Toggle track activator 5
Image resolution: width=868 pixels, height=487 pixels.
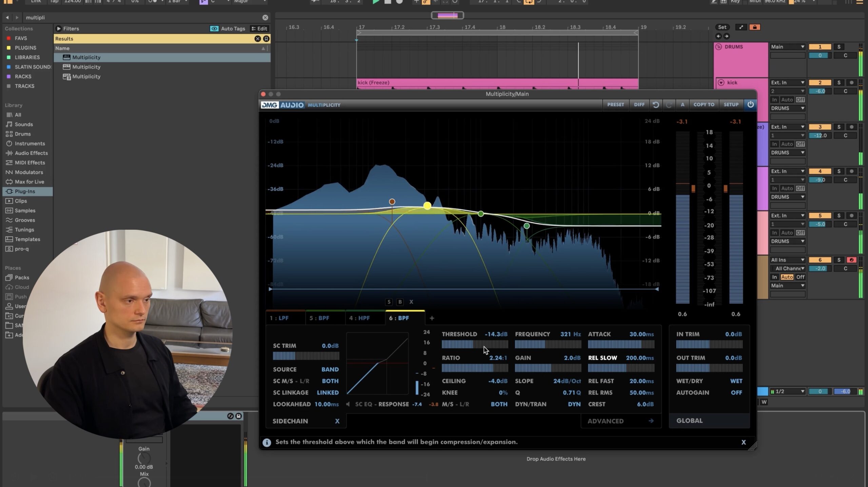[x=820, y=216]
